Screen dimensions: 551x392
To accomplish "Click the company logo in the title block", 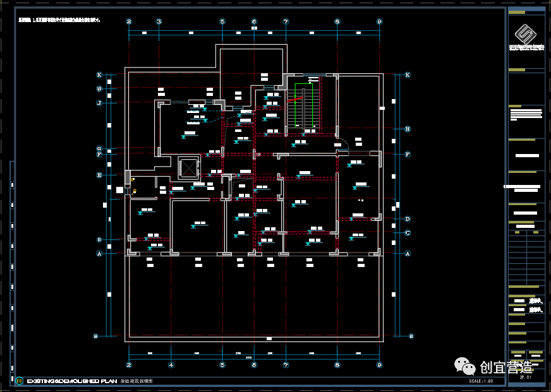I will tap(525, 33).
